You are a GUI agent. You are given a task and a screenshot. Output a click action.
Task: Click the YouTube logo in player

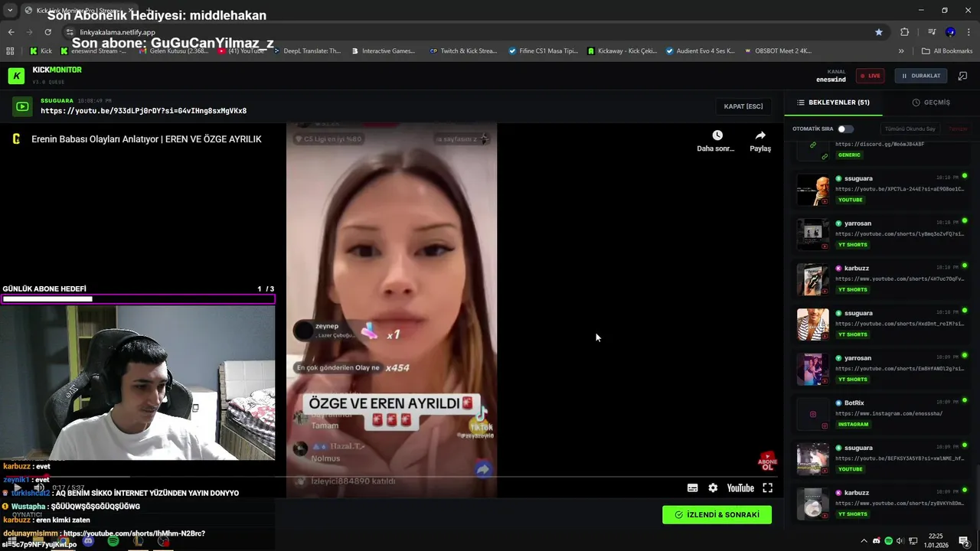[740, 488]
